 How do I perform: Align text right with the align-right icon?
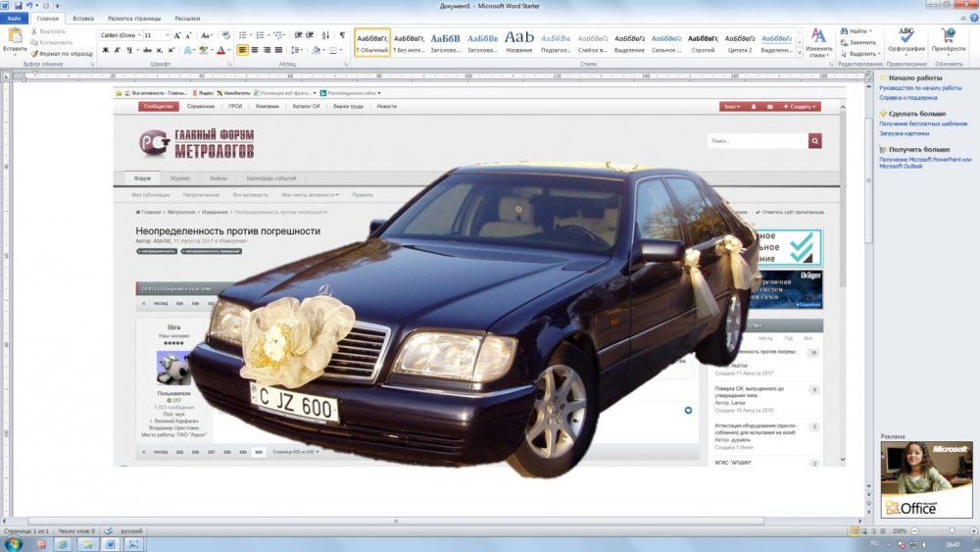267,50
